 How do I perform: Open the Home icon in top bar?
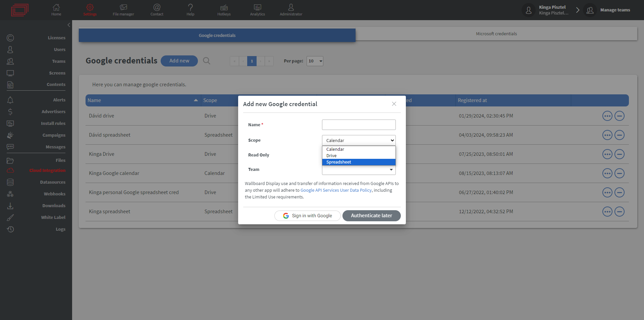click(x=56, y=7)
